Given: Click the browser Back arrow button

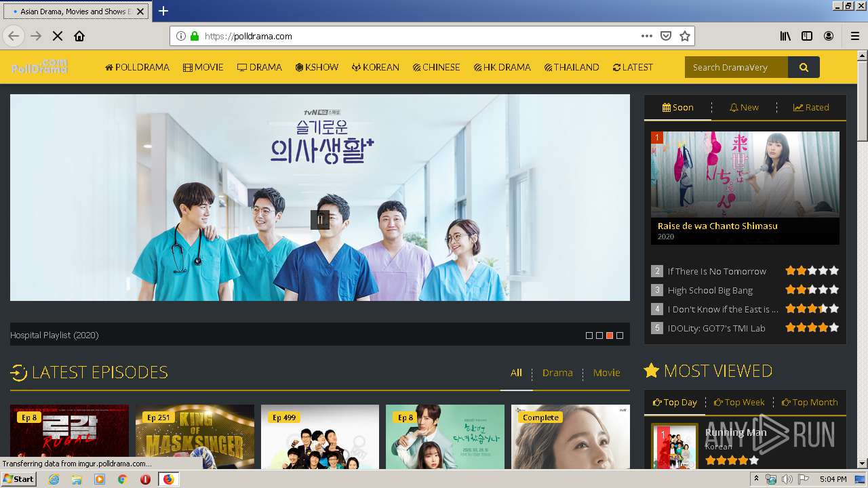Looking at the screenshot, I should (x=14, y=36).
